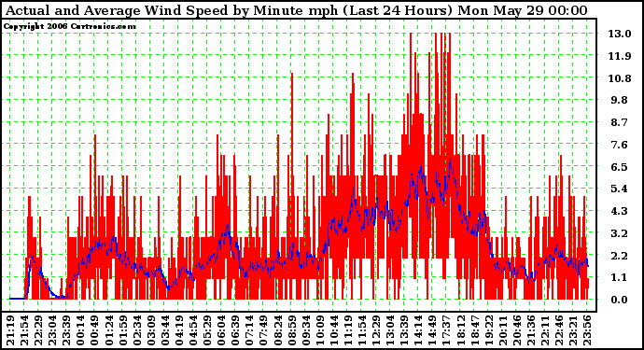Screen dimensions: 644x350
Task: Click the 3.2 y-axis label
Action: click(x=620, y=233)
